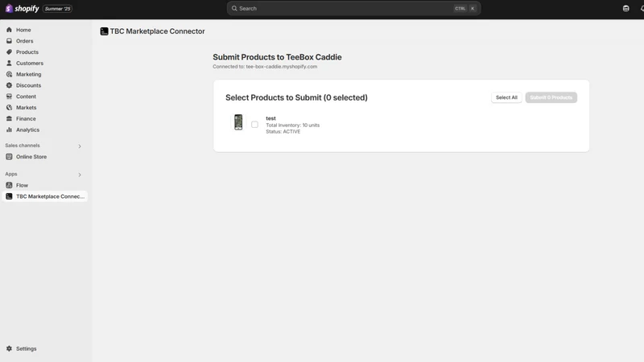Open the Marketing menu item
The height and width of the screenshot is (362, 644).
tap(29, 74)
